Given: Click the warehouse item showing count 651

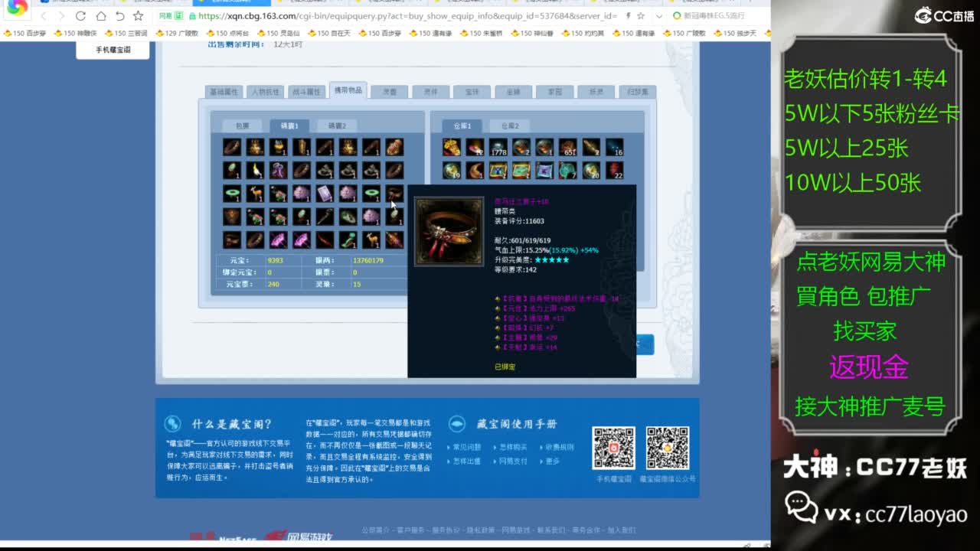Looking at the screenshot, I should 567,147.
